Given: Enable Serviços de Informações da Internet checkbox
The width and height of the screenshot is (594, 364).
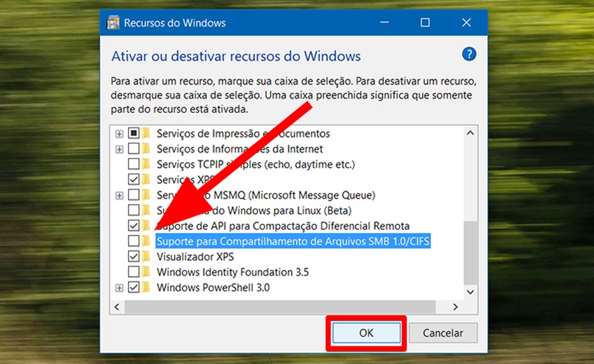Looking at the screenshot, I should (134, 149).
